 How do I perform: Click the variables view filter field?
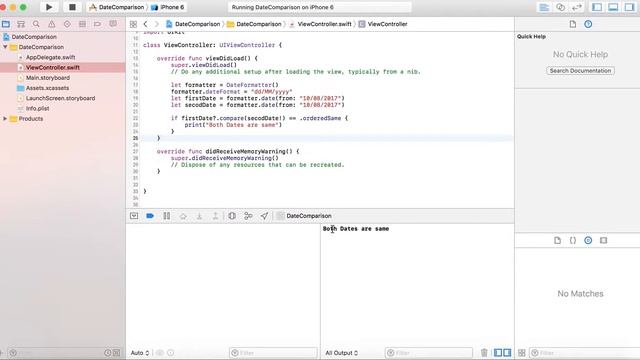pyautogui.click(x=273, y=353)
